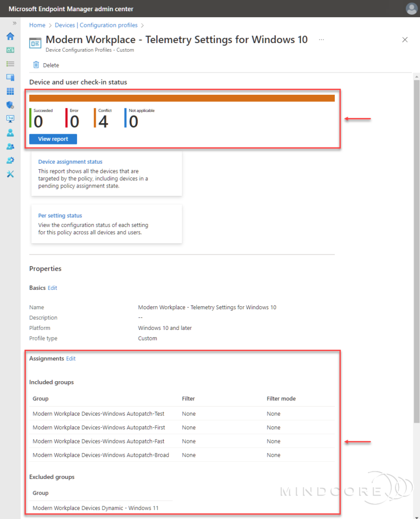Open Users icon in sidebar
Image resolution: width=420 pixels, height=519 pixels.
(10, 133)
